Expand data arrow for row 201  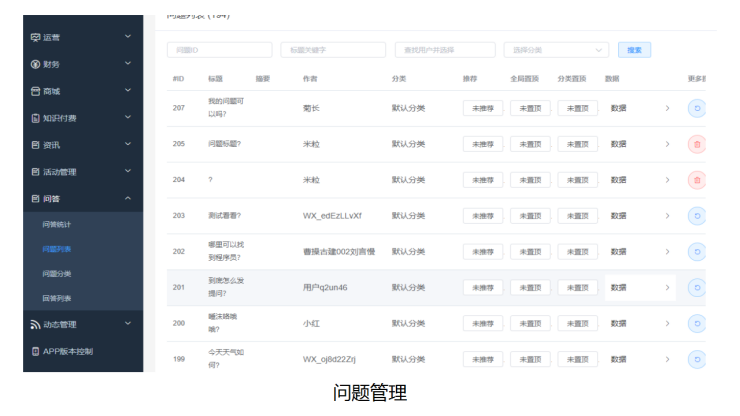[x=667, y=288]
